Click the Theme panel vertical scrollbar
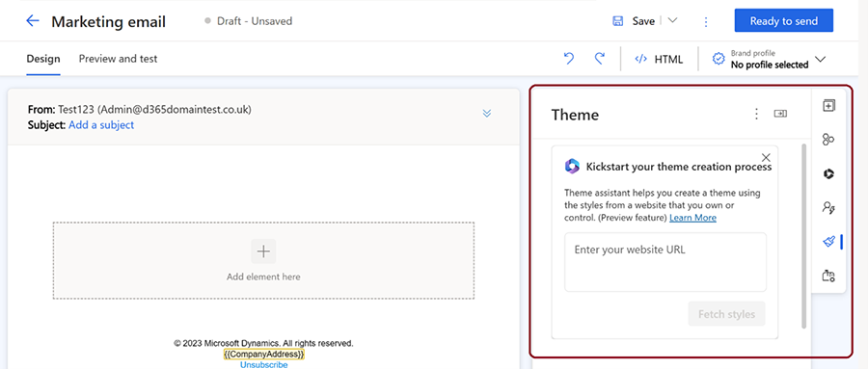This screenshot has height=369, width=868. coord(803,237)
